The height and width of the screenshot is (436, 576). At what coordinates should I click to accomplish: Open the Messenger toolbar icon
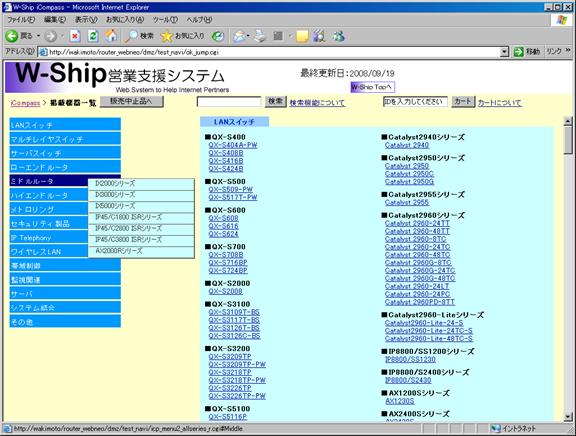click(338, 36)
